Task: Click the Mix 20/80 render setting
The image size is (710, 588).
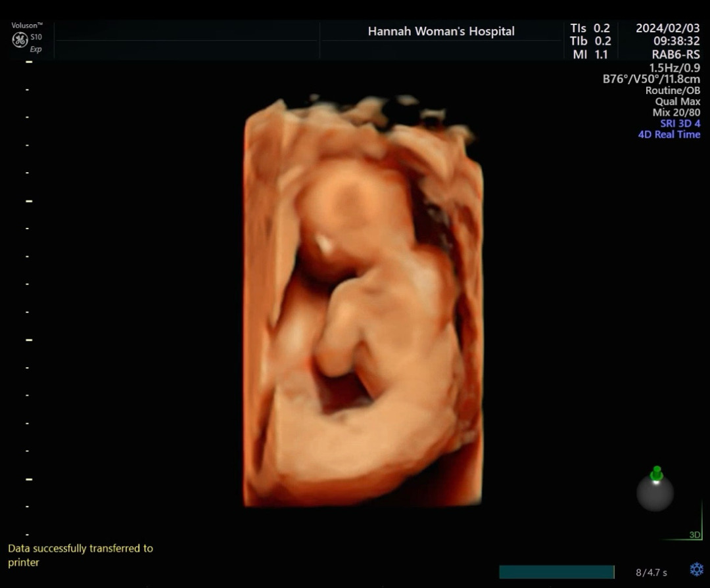Action: [676, 112]
